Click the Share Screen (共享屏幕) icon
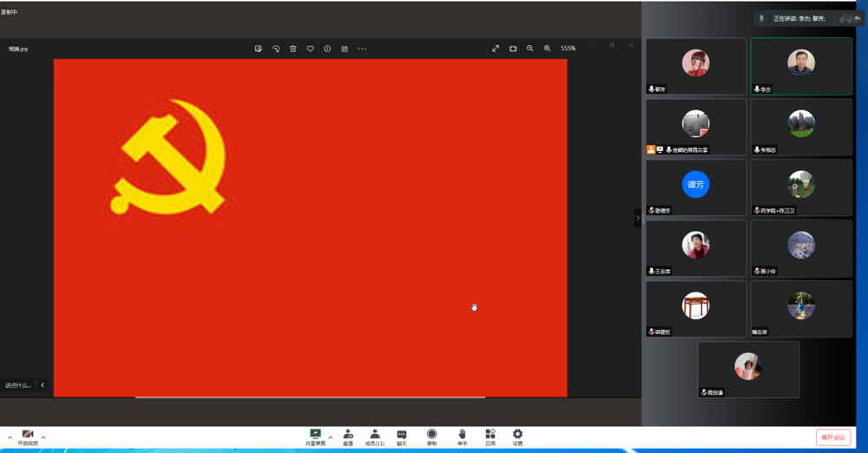Viewport: 868px width, 453px height. click(315, 435)
